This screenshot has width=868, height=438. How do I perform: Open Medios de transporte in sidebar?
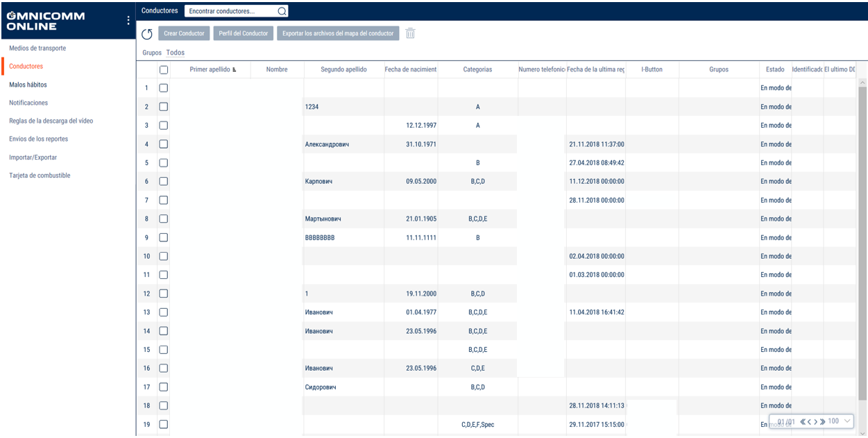tap(37, 49)
